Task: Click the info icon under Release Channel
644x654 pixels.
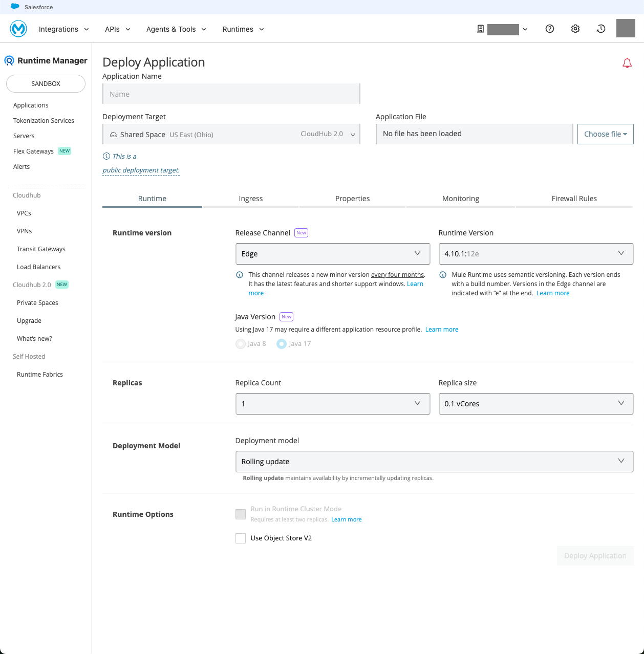Action: pyautogui.click(x=239, y=275)
